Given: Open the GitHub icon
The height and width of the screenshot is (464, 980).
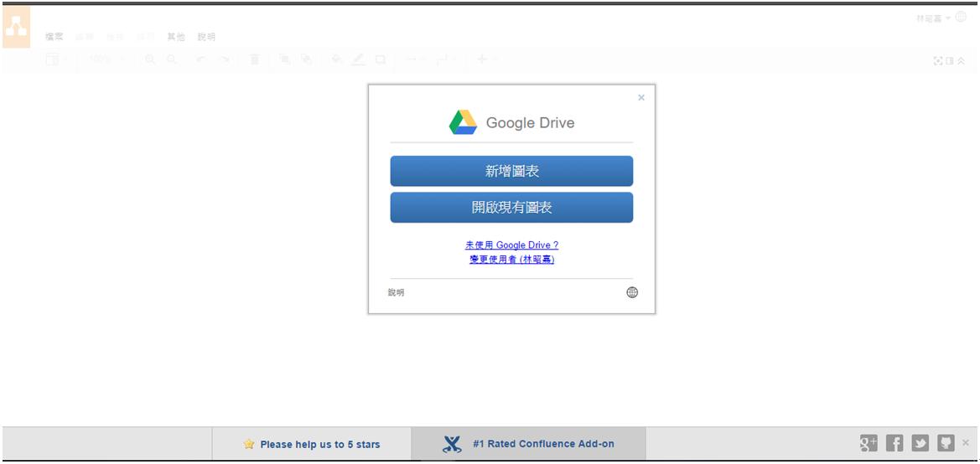Looking at the screenshot, I should tap(946, 443).
